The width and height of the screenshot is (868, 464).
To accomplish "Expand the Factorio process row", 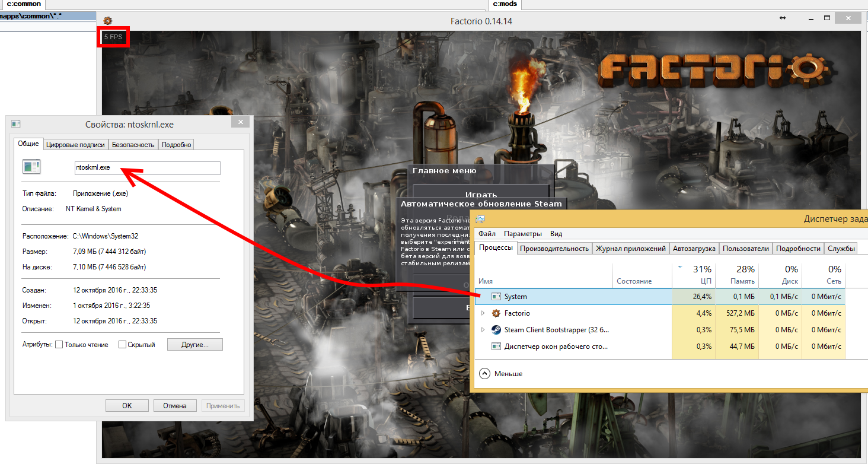I will click(483, 313).
